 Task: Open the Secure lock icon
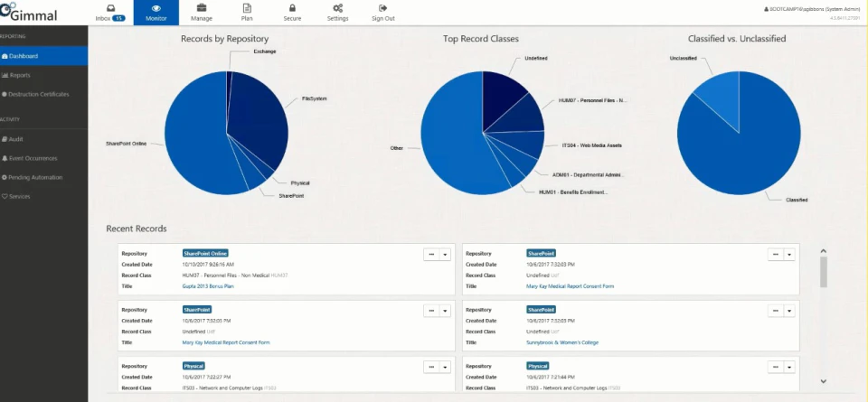292,8
